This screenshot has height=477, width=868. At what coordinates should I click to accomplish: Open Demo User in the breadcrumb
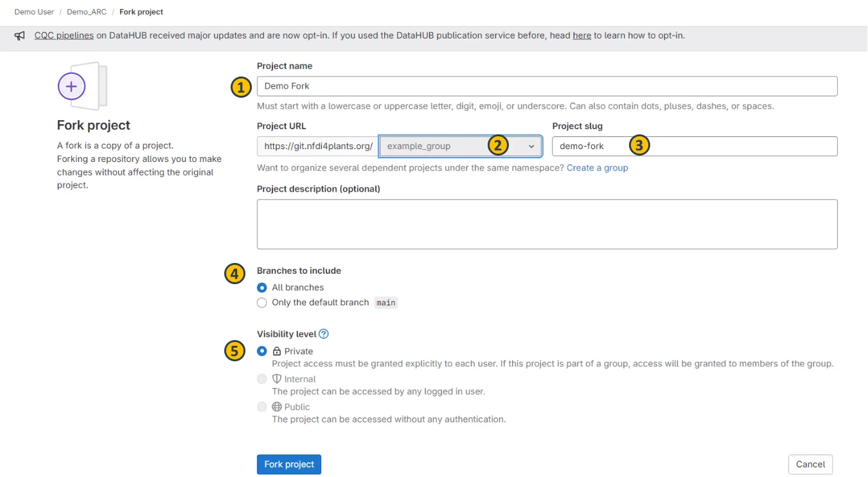[x=35, y=12]
